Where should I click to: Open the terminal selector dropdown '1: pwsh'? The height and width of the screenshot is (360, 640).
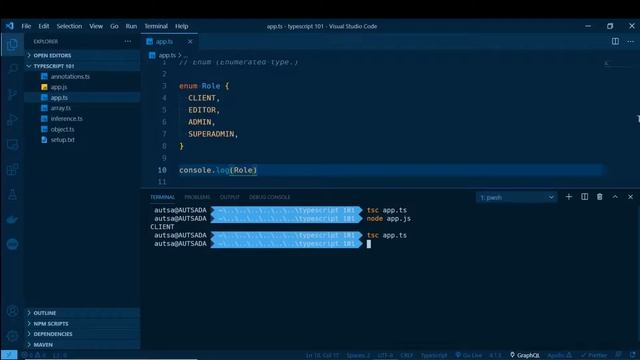516,198
